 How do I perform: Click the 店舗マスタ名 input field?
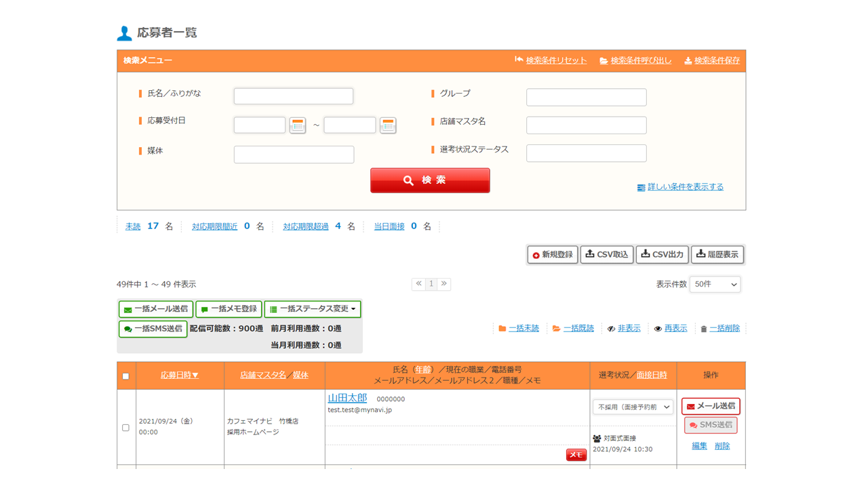pyautogui.click(x=587, y=125)
